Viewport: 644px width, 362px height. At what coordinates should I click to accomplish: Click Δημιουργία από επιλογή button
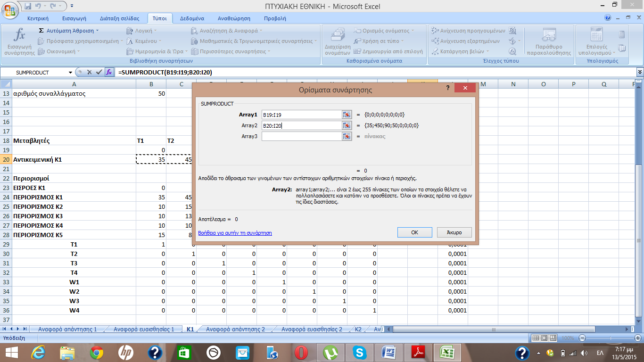(x=388, y=51)
